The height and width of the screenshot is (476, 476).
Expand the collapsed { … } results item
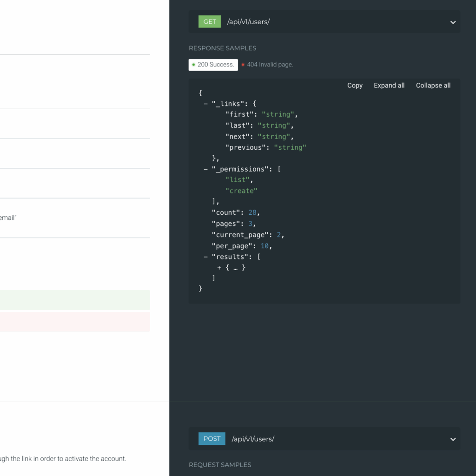pos(219,267)
